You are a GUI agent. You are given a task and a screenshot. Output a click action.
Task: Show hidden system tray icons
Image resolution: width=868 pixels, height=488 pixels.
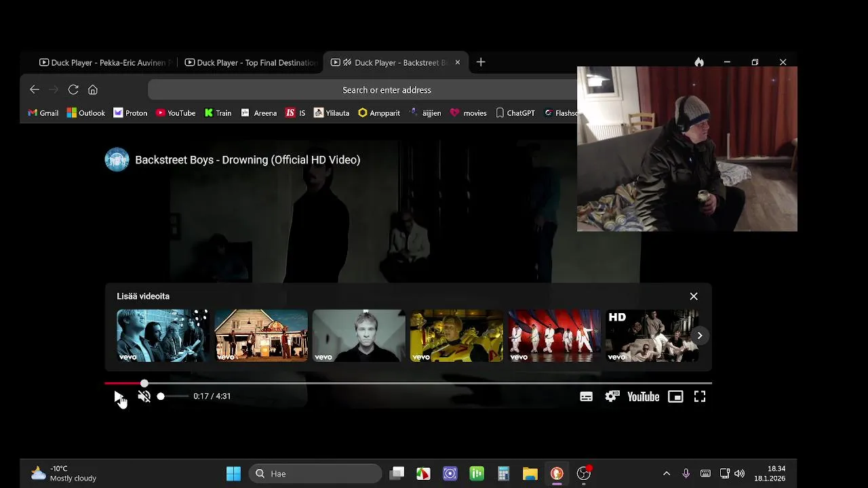[667, 473]
